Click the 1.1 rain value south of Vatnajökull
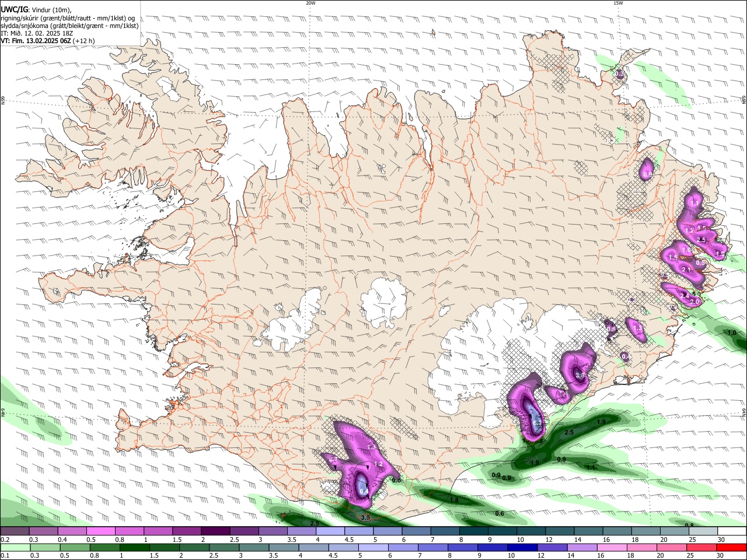The width and height of the screenshot is (747, 560). click(590, 467)
